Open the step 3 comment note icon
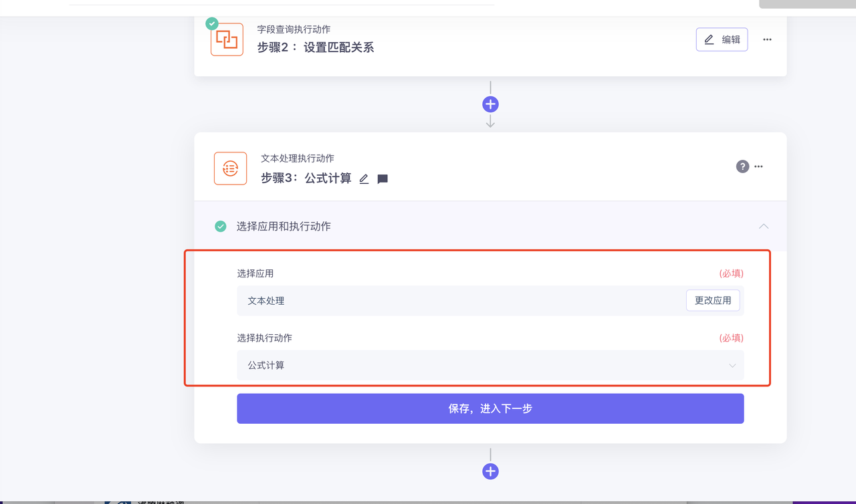Screen dimensions: 856x504 coord(383,179)
